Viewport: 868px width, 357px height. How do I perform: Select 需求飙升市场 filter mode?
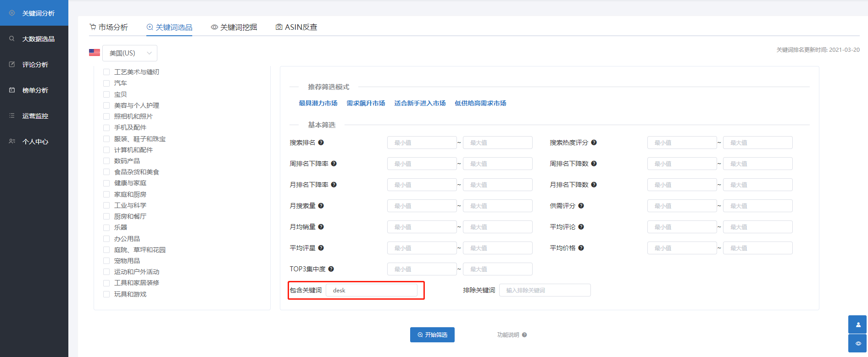click(366, 103)
